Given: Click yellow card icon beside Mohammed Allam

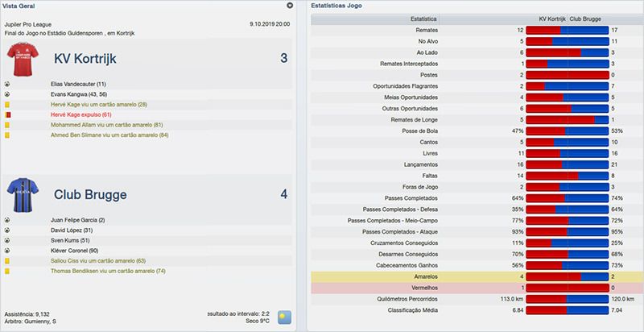Looking at the screenshot, I should 7,126.
